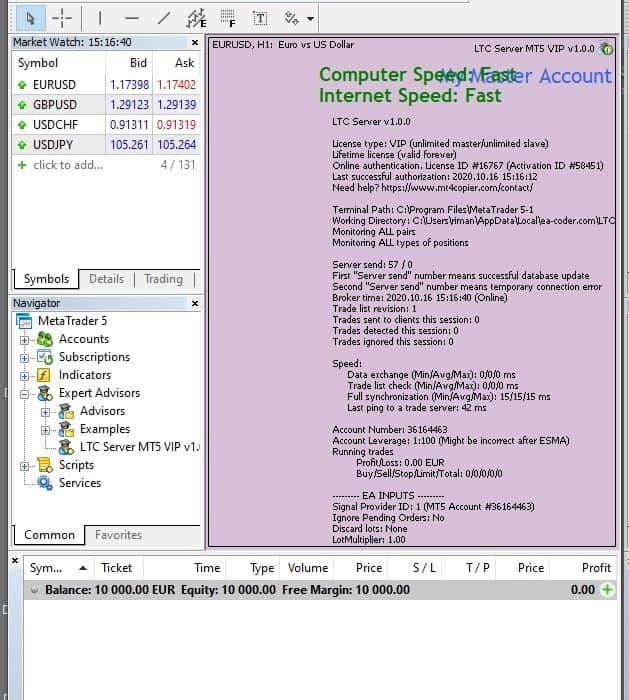Click the green plus add-symbol icon
The image size is (629, 700).
coord(22,165)
